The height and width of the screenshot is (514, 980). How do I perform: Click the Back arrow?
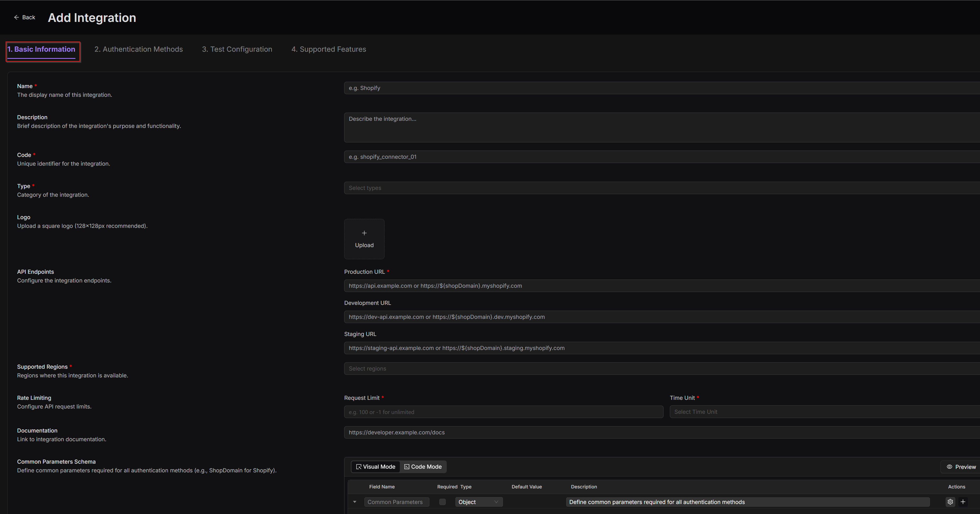tap(16, 17)
